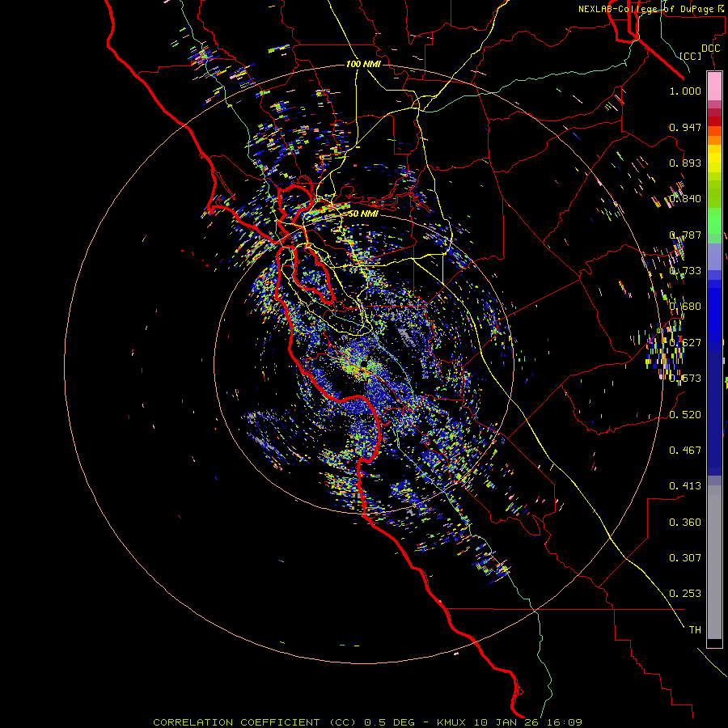Screen dimensions: 728x728
Task: Click the 0.680 scale value
Action: coord(685,307)
